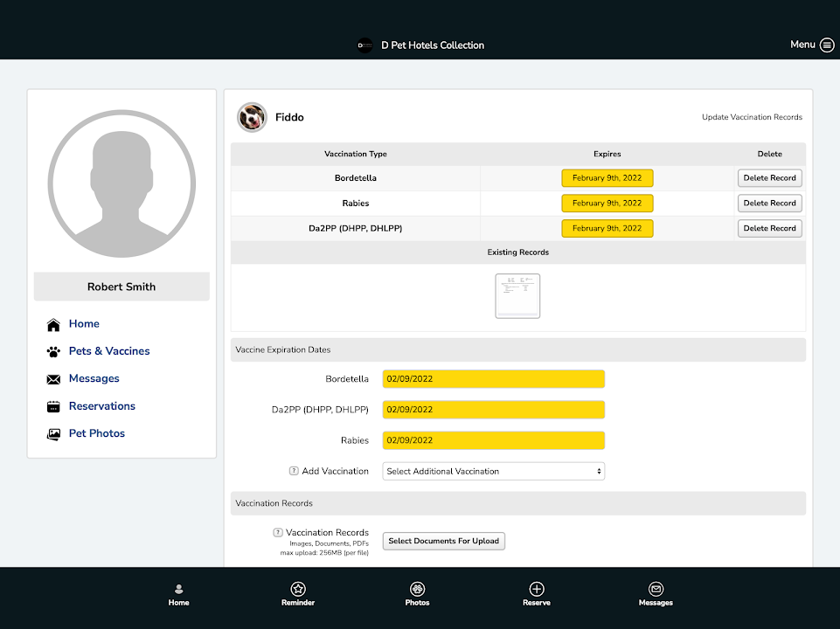Image resolution: width=840 pixels, height=629 pixels.
Task: Click the picture icon beside Pet Photos
Action: coord(53,434)
